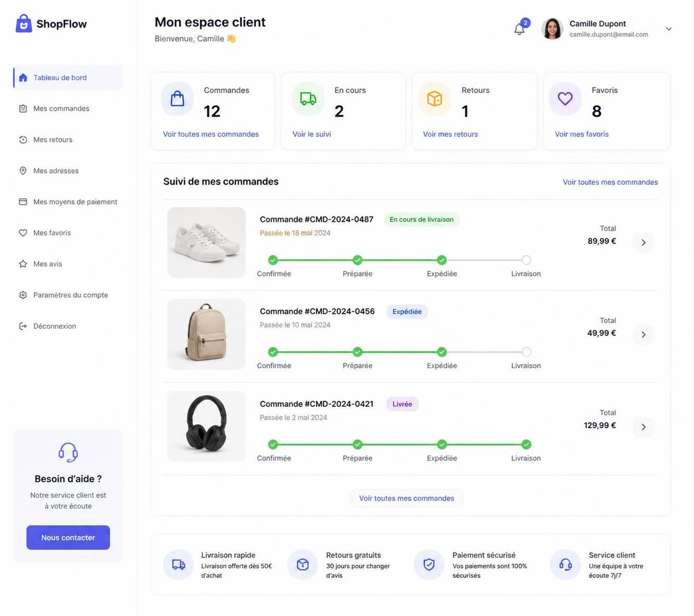This screenshot has height=616, width=694.
Task: Click the En cours truck icon
Action: pyautogui.click(x=308, y=99)
